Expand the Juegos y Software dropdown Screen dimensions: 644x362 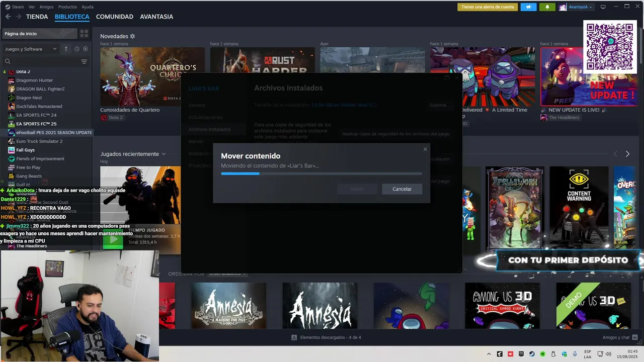point(31,49)
